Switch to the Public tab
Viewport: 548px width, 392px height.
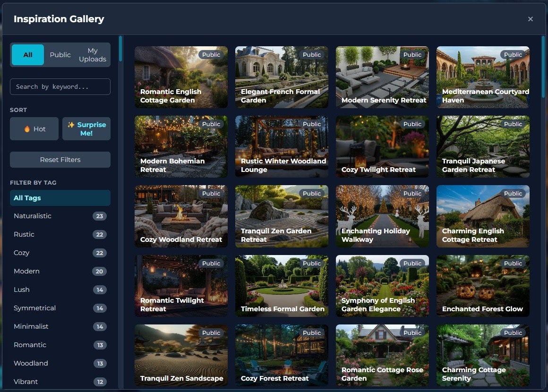click(x=60, y=54)
